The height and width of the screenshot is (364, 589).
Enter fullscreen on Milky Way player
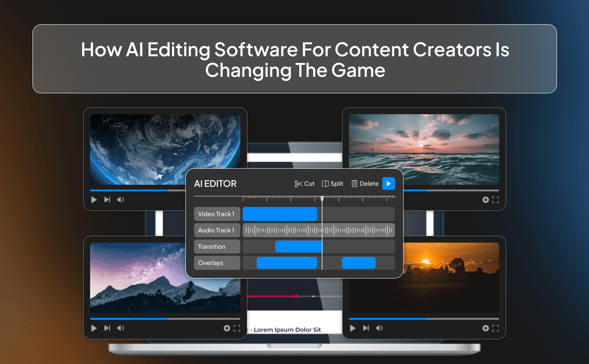(x=237, y=328)
